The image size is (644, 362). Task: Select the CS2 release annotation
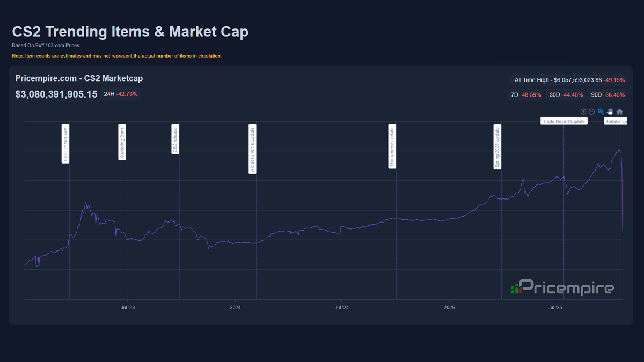coord(175,139)
